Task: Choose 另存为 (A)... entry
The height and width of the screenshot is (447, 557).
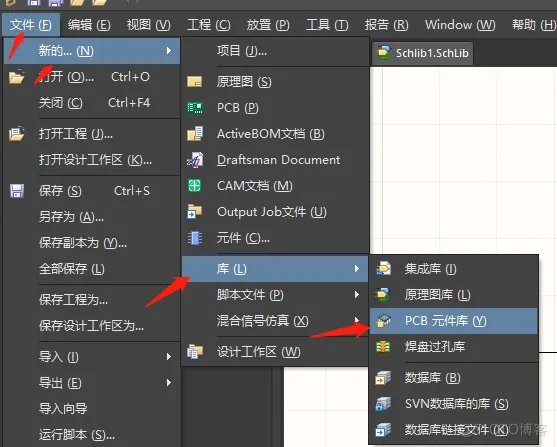Action: [92, 217]
